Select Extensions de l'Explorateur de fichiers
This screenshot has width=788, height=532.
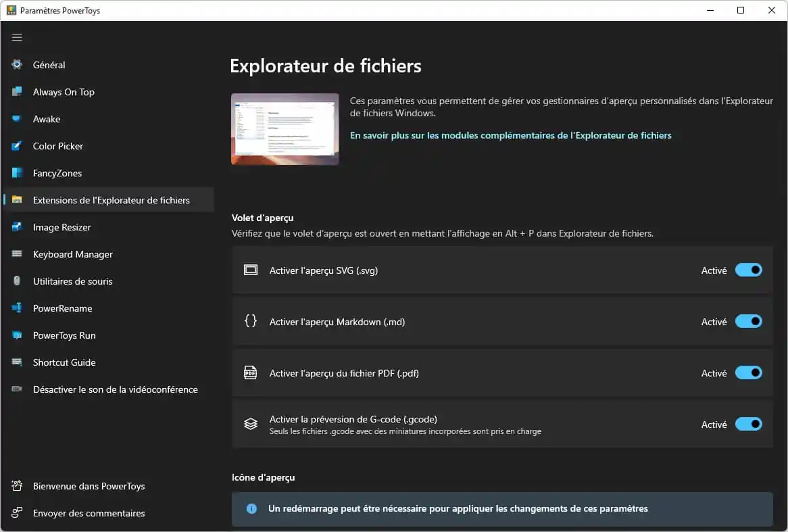pyautogui.click(x=109, y=199)
